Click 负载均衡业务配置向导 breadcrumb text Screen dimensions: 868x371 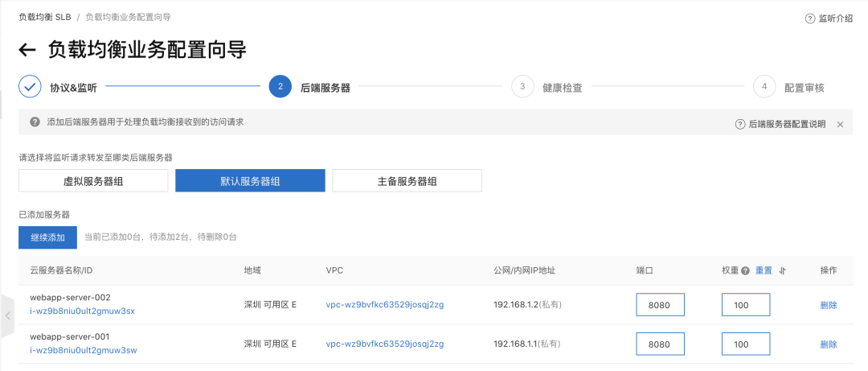[128, 17]
